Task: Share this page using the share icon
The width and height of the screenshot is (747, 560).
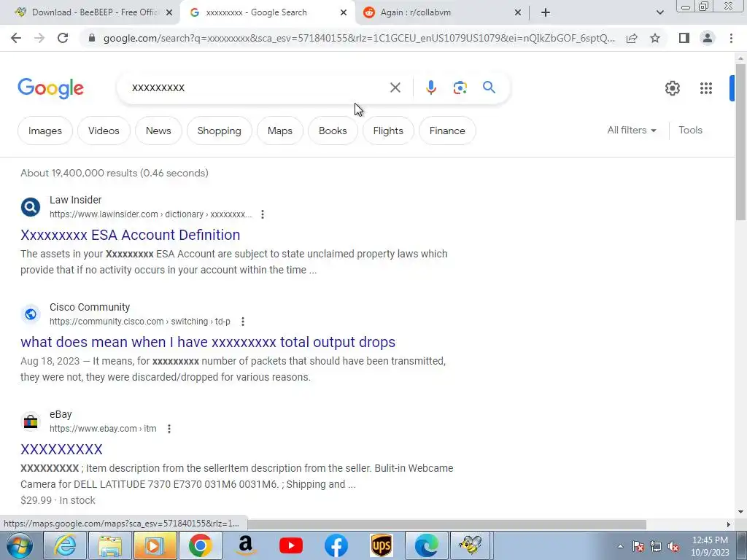Action: click(x=632, y=38)
